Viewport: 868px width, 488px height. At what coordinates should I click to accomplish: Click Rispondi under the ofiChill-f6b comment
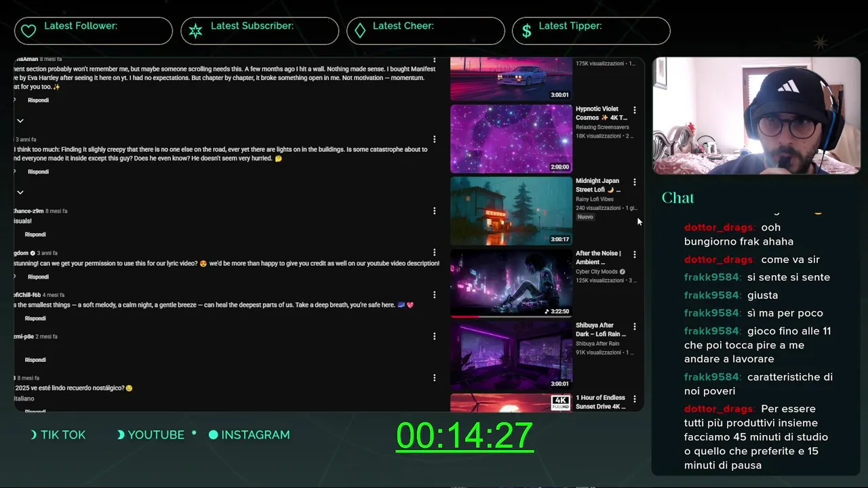pyautogui.click(x=35, y=319)
